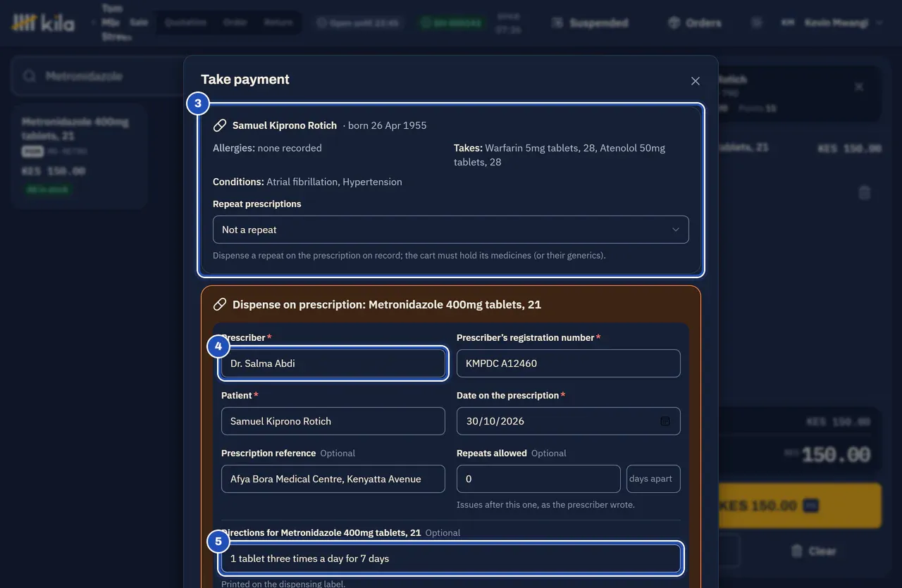Select the Metronidazole 400mg product card

click(79, 156)
